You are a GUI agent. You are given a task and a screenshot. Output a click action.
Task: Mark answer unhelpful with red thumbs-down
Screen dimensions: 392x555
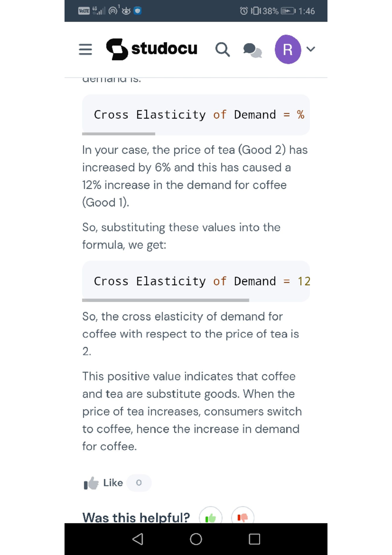243,517
